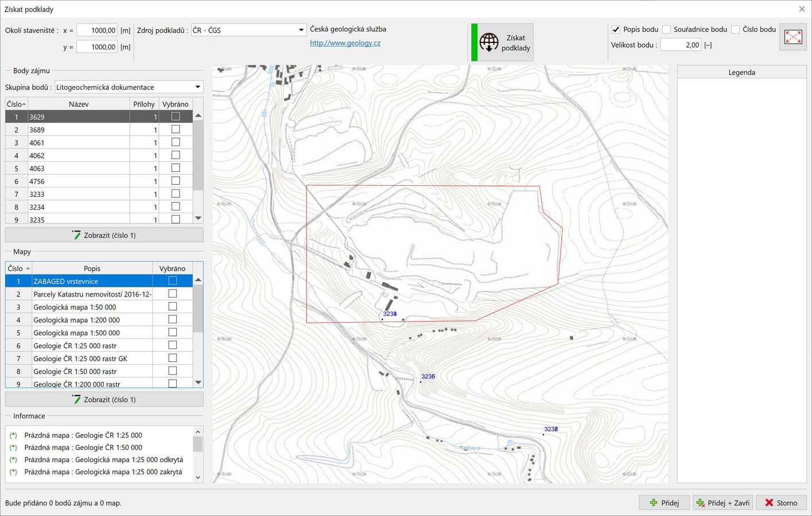Click the Zobrazit icon below Mapy table
This screenshot has height=516, width=812.
point(76,400)
